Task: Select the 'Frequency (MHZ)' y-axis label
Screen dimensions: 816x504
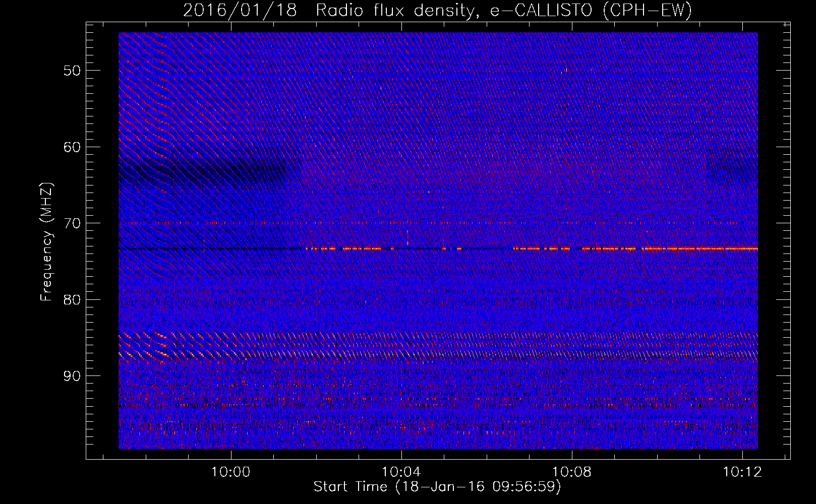Action: 46,242
